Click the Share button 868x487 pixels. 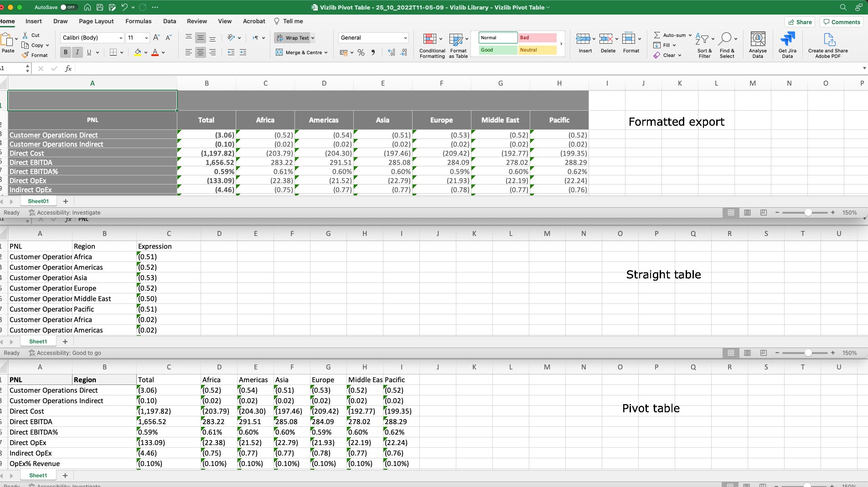800,22
